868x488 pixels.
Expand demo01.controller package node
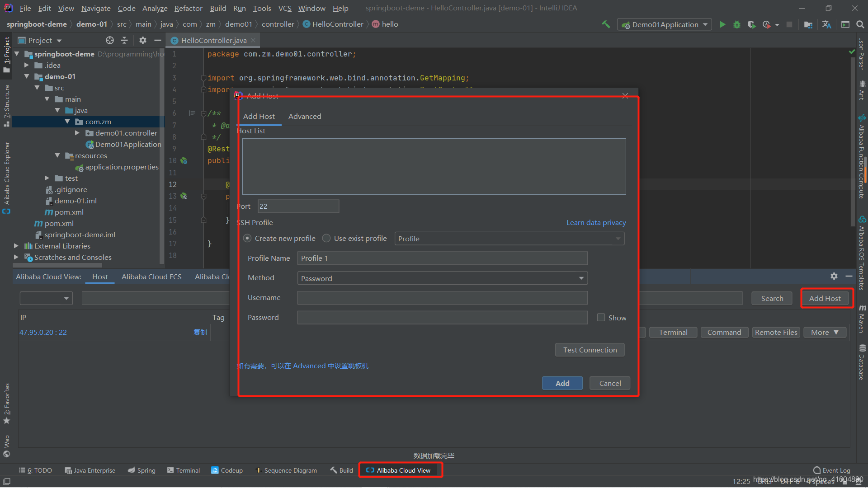(x=77, y=133)
